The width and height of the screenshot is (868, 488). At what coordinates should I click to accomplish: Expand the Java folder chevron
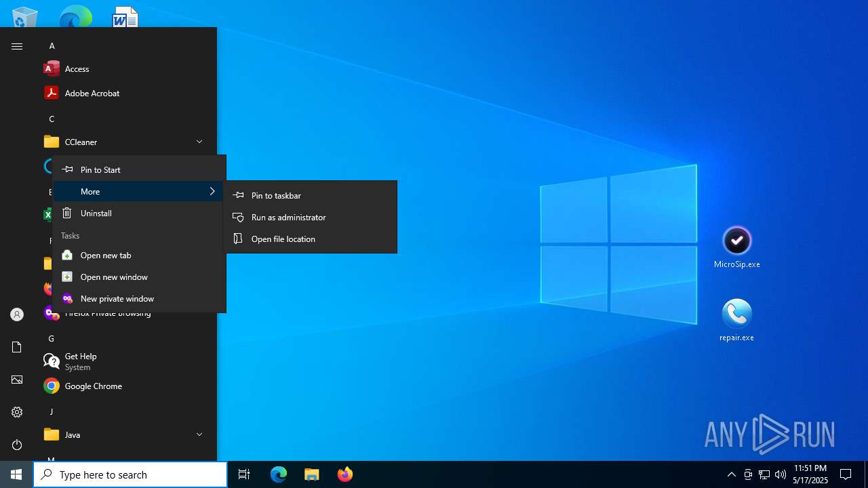click(x=199, y=434)
